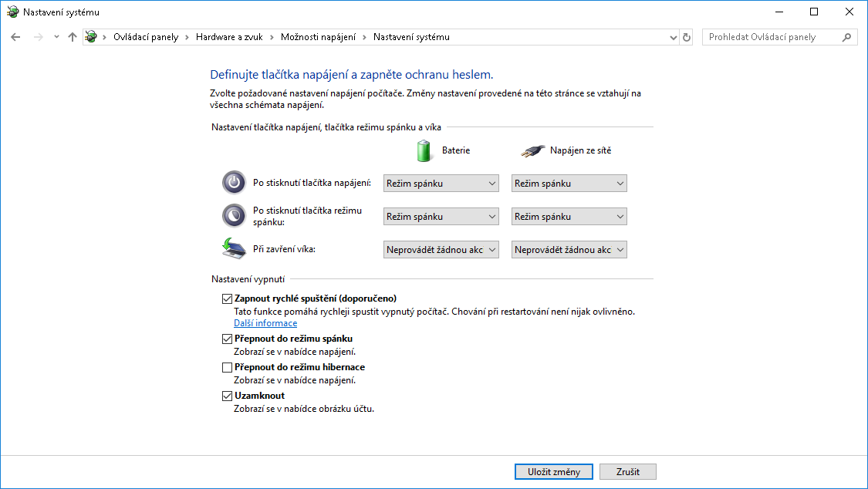Click the Up one level arrow
Image resolution: width=868 pixels, height=489 pixels.
73,37
